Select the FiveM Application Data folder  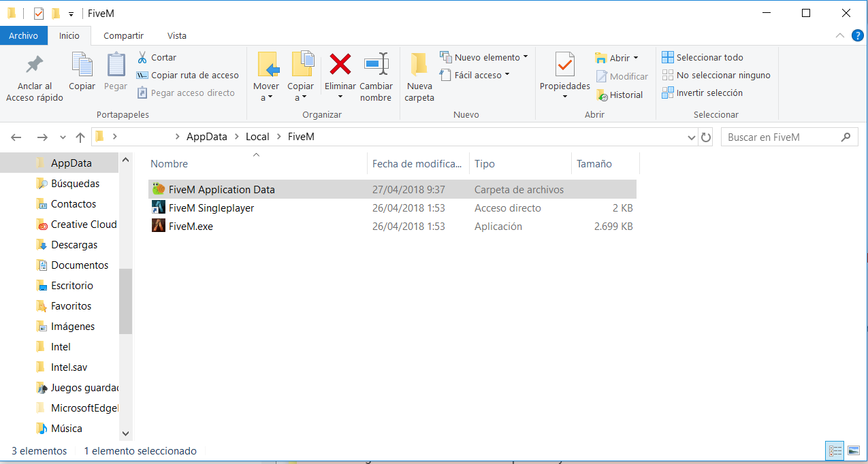coord(391,190)
